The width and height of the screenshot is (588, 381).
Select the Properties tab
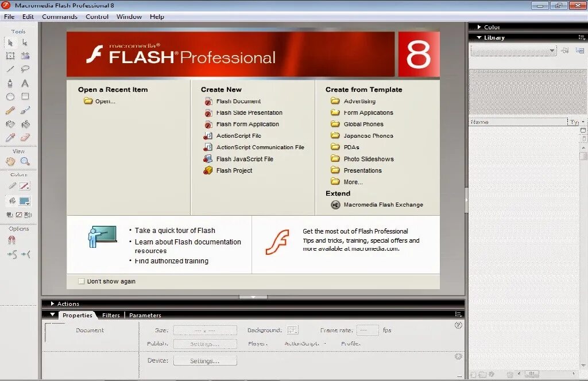[78, 316]
